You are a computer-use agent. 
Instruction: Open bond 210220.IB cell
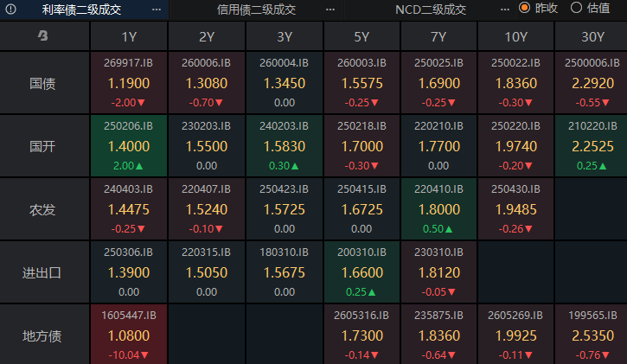(x=591, y=146)
